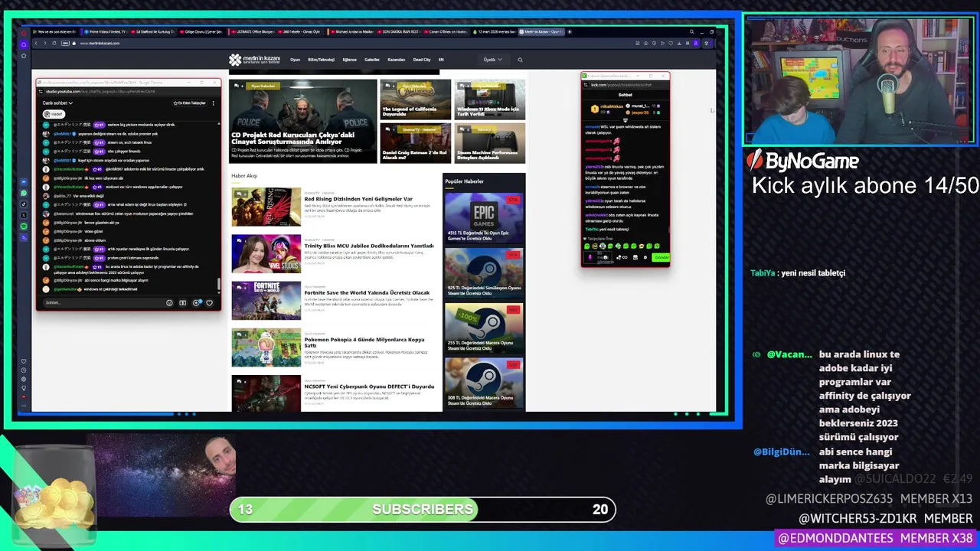Click Steam Machine Performans thumbnail
This screenshot has height=551, width=980.
coord(489,142)
